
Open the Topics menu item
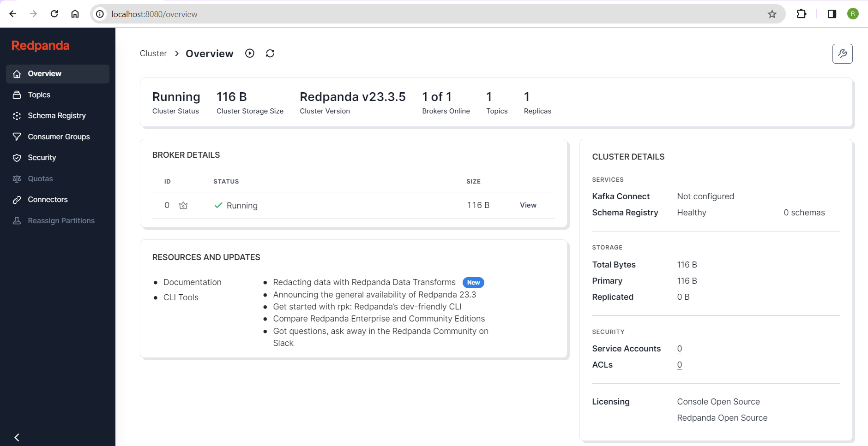click(x=58, y=95)
